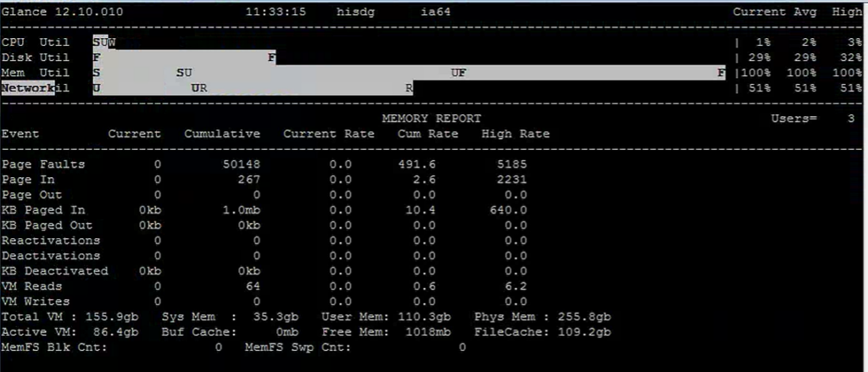The height and width of the screenshot is (372, 868).
Task: Click Page In high rate 2231
Action: point(511,180)
